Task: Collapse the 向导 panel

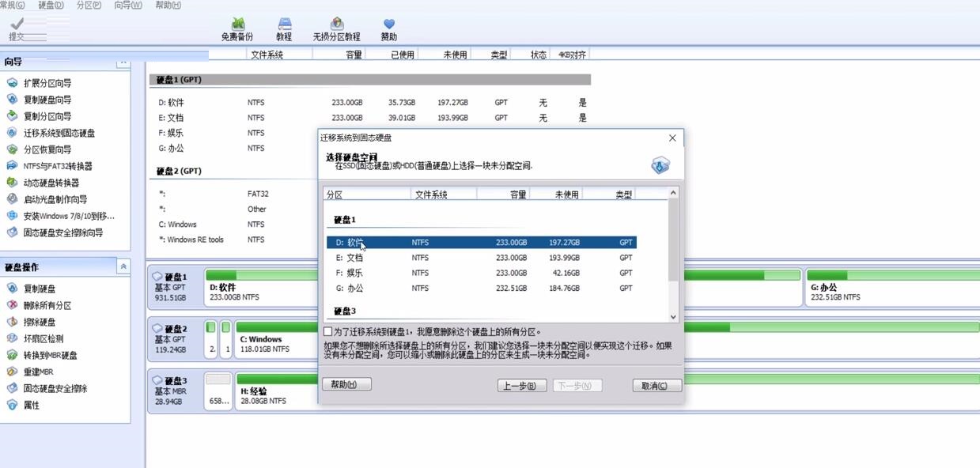Action: [x=123, y=62]
